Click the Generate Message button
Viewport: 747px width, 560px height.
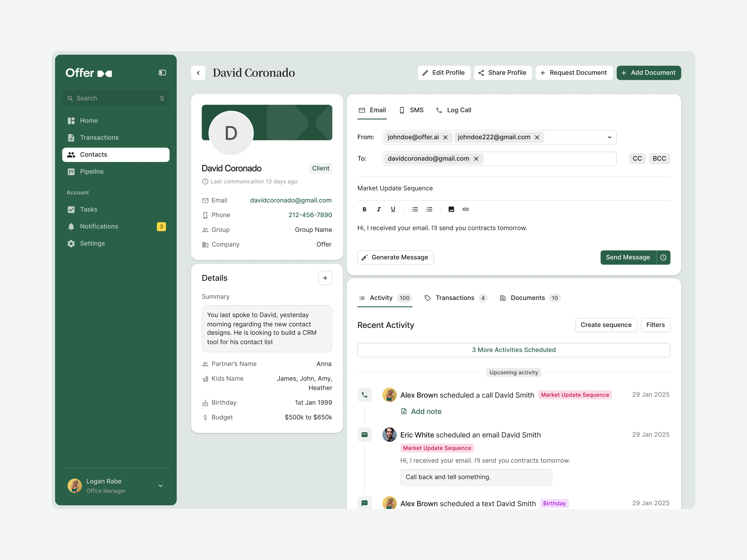[396, 258]
